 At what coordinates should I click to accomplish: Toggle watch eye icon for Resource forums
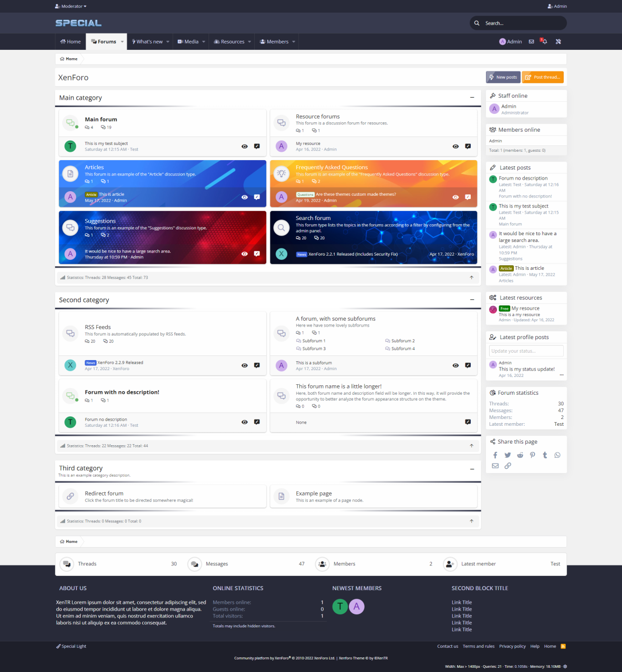455,146
